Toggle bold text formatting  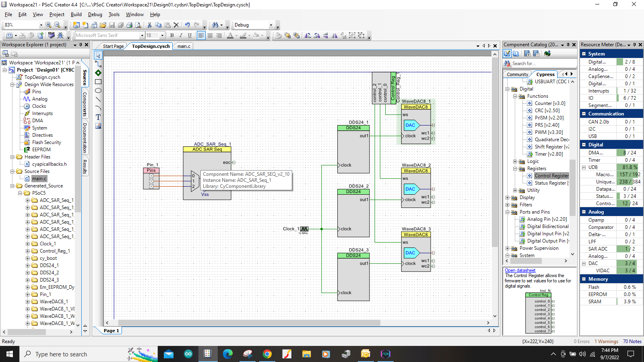click(x=172, y=35)
